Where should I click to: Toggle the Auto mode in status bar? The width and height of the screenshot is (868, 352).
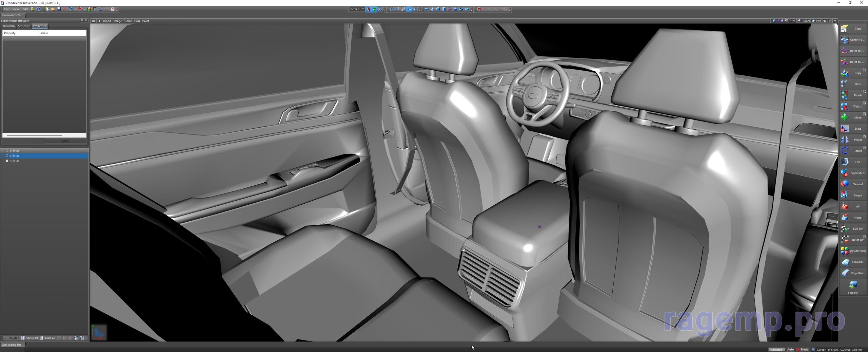pos(790,349)
